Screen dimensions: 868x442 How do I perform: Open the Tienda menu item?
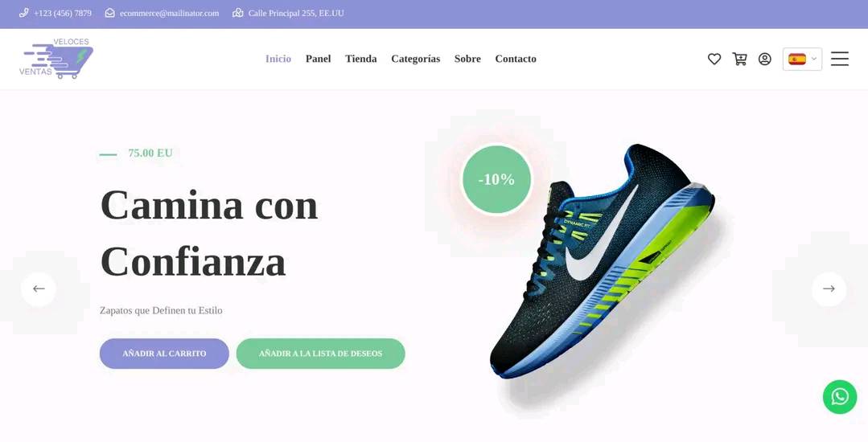pos(361,59)
